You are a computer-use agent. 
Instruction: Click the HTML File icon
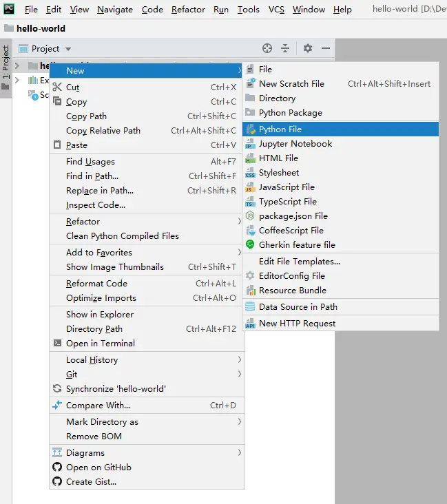point(250,158)
